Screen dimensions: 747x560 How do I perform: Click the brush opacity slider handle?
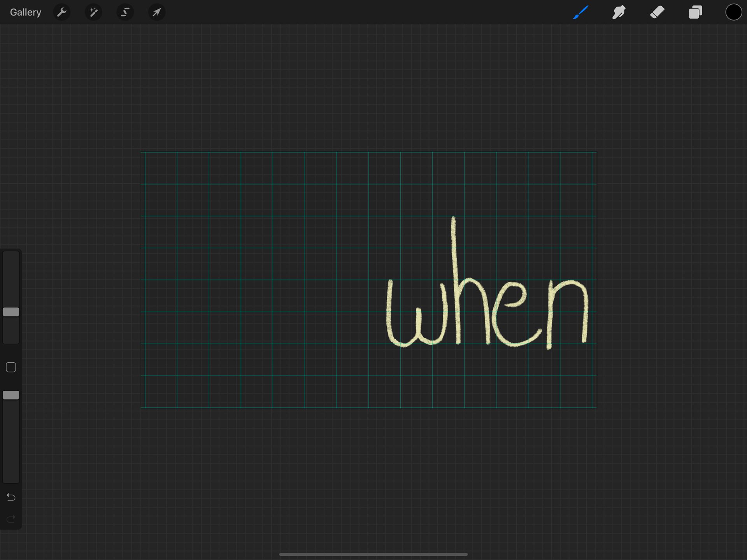[x=11, y=395]
